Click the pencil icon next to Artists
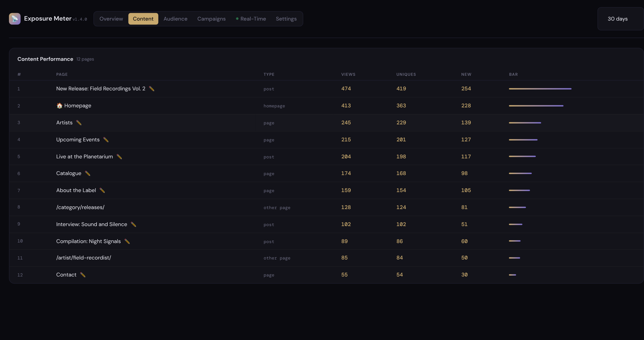The width and height of the screenshot is (644, 340). coord(79,123)
